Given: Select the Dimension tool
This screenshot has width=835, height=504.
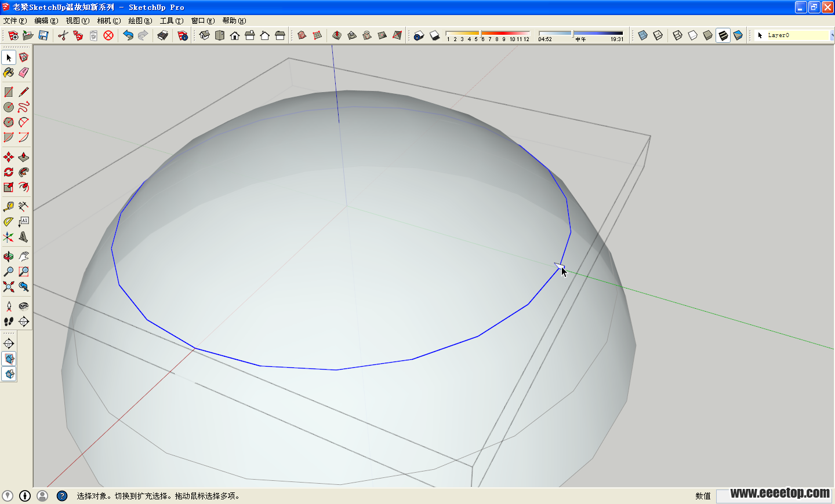Looking at the screenshot, I should pos(24,207).
